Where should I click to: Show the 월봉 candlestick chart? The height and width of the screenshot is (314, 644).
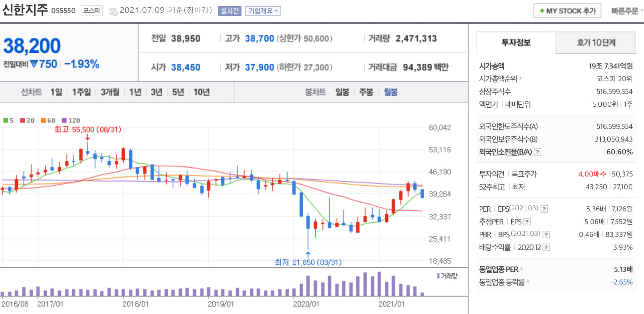tap(390, 92)
